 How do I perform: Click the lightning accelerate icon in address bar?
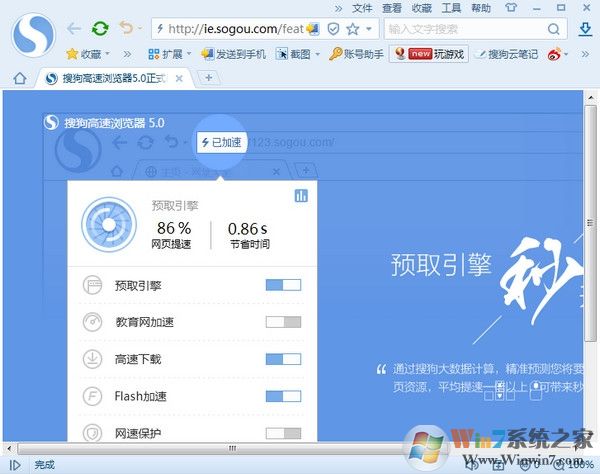pos(160,29)
